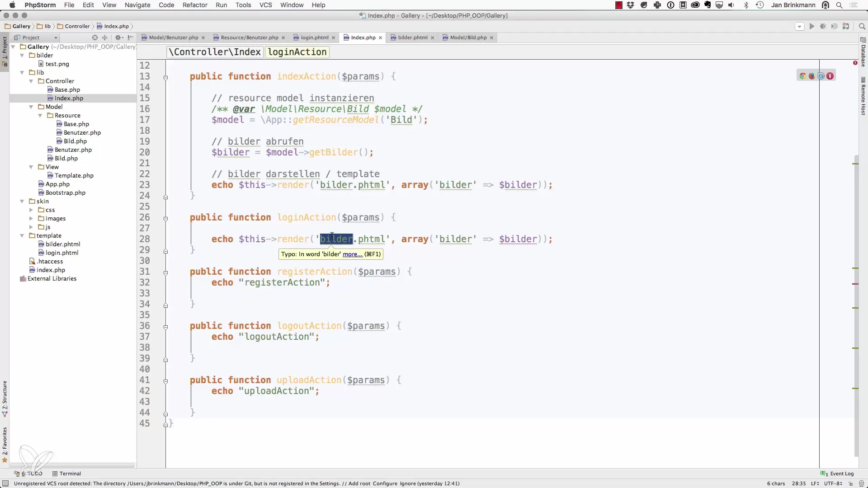The image size is (868, 488).
Task: Click Terminal button in bottom bar
Action: tap(66, 474)
